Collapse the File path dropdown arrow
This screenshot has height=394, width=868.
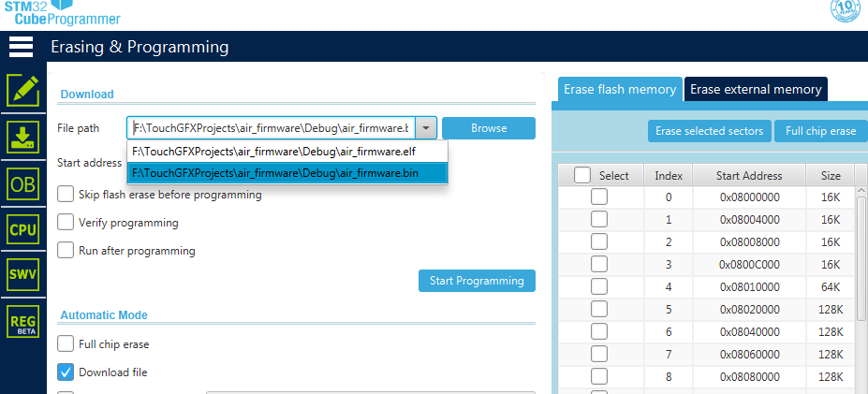(426, 128)
